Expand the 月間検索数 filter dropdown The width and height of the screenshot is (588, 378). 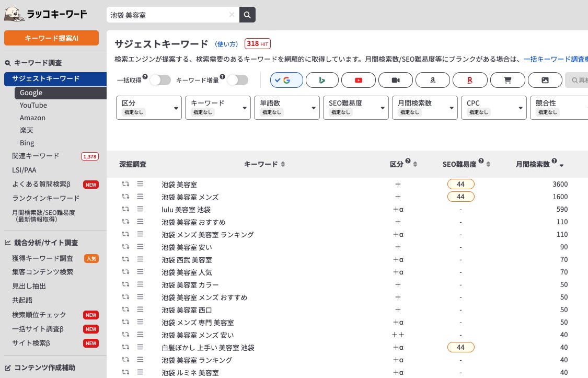[425, 108]
